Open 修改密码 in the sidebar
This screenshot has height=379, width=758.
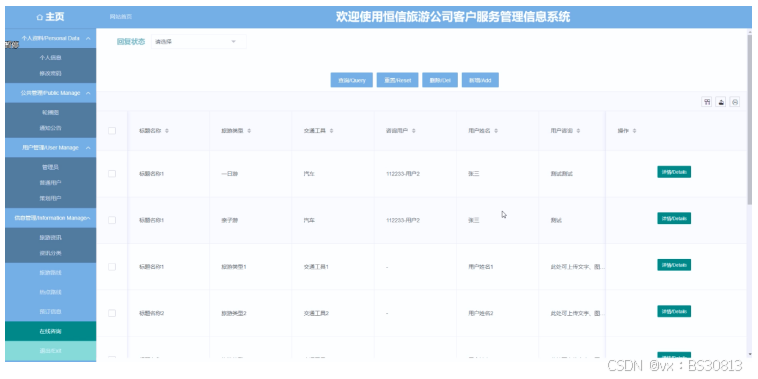coord(51,73)
